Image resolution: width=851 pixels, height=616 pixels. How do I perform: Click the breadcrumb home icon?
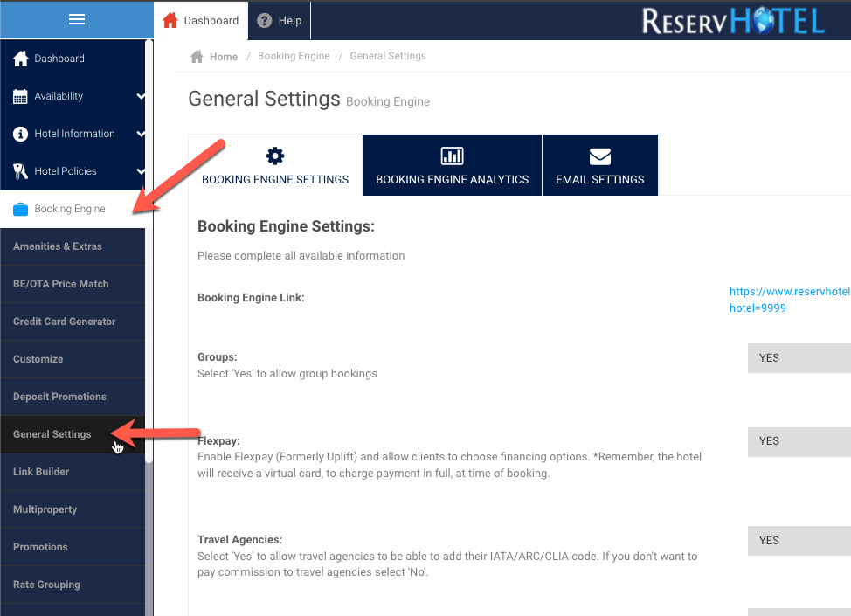[x=197, y=57]
